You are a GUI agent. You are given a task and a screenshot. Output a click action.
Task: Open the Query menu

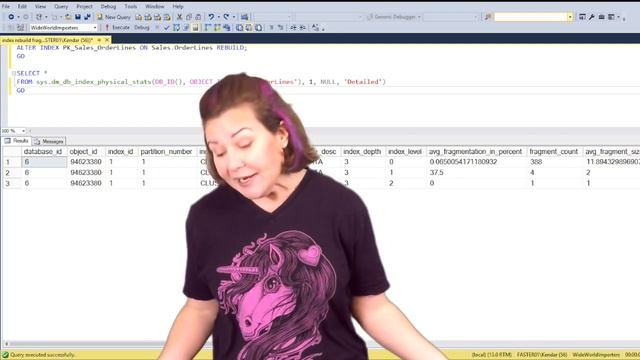(61, 7)
